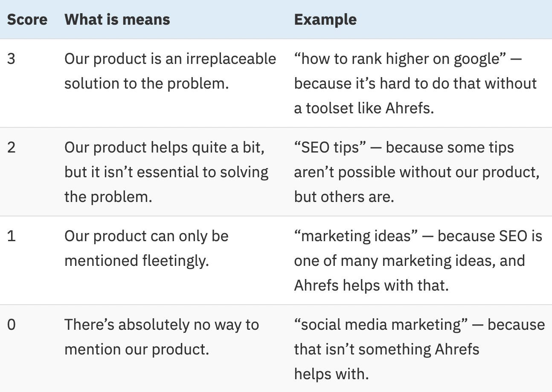Click 'Our product can only be mentioned fleetingly'
Viewport: 552px width, 392px height.
tap(146, 236)
